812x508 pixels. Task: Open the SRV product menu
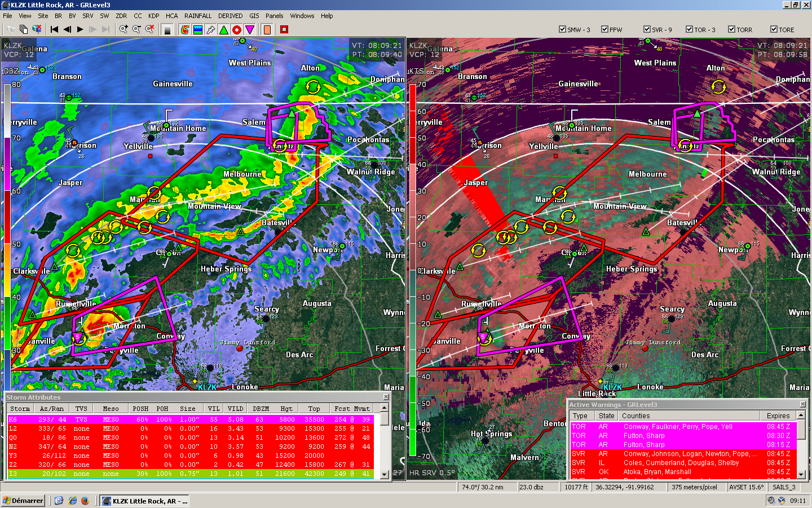(88, 16)
